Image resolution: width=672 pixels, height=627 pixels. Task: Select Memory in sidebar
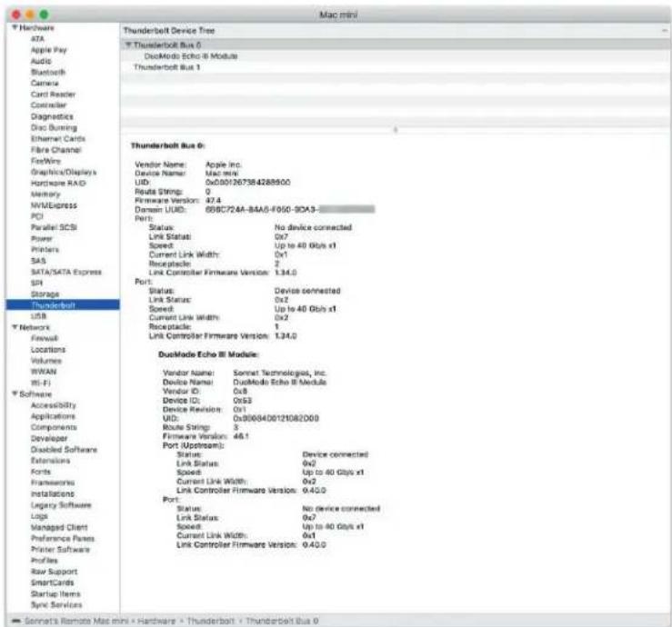[x=45, y=194]
